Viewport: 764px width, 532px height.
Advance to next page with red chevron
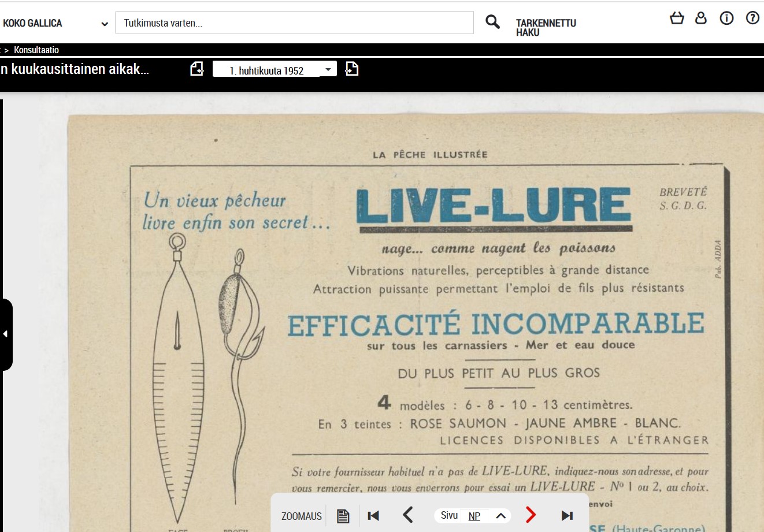click(x=531, y=515)
